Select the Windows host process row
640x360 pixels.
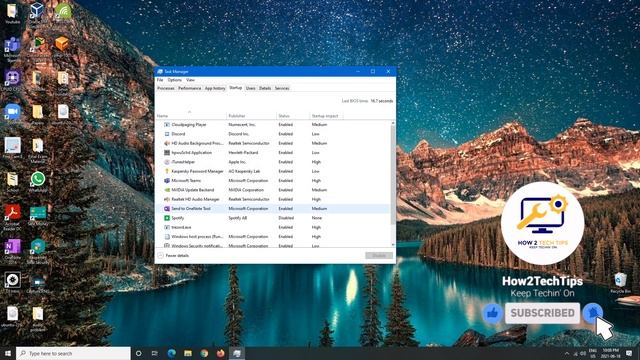[273, 237]
